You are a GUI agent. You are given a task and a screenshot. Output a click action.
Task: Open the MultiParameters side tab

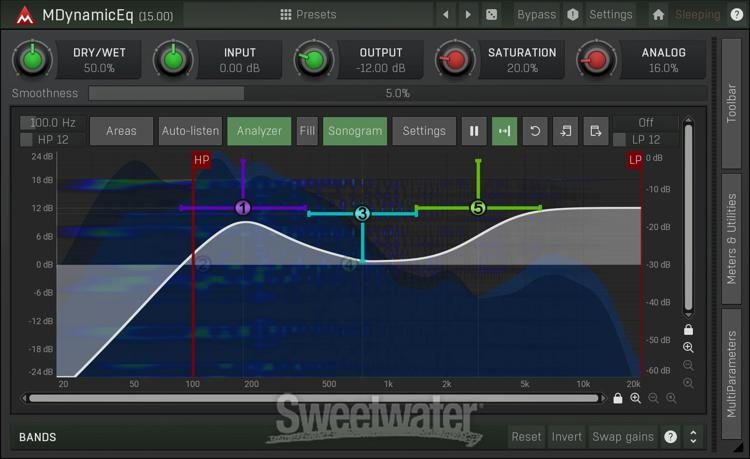[732, 374]
